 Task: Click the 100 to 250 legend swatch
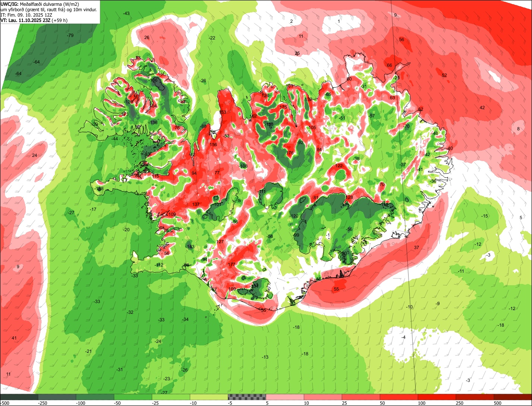(x=437, y=397)
